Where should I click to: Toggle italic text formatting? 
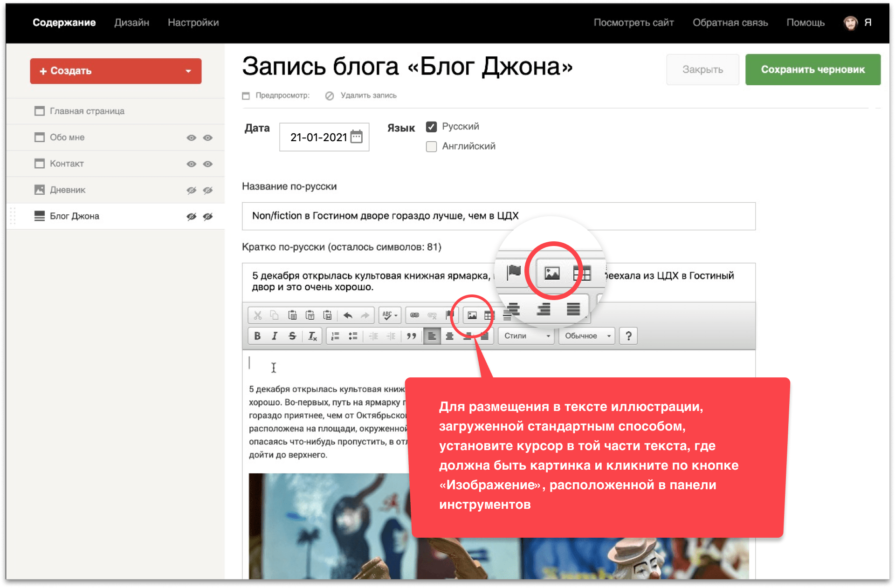(275, 336)
